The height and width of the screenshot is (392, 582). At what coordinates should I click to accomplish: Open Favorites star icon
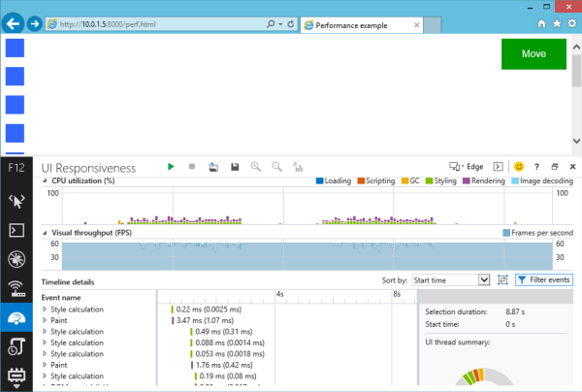pyautogui.click(x=557, y=23)
